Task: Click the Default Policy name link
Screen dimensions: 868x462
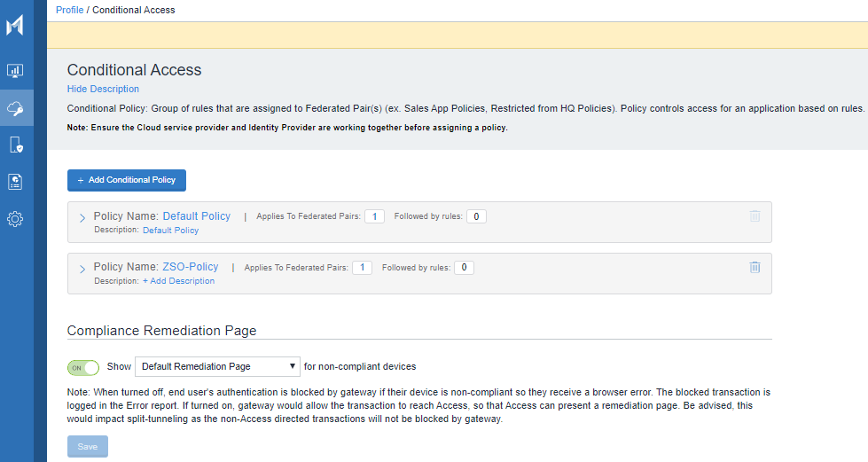Action: [196, 215]
